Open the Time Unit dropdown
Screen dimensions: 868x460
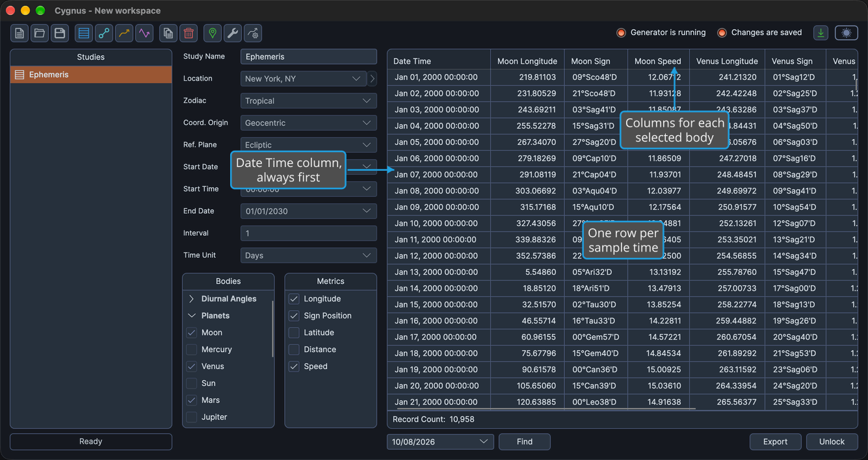pos(309,255)
